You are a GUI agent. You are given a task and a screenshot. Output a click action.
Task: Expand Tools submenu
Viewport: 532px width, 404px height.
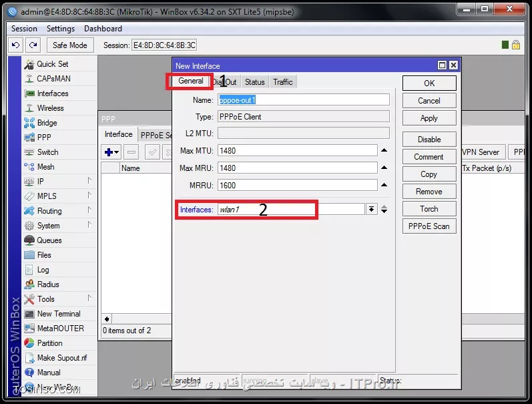pyautogui.click(x=89, y=298)
